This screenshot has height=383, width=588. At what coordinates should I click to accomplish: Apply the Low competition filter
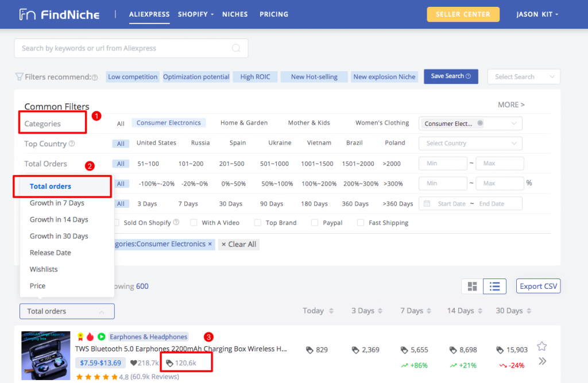click(x=133, y=77)
